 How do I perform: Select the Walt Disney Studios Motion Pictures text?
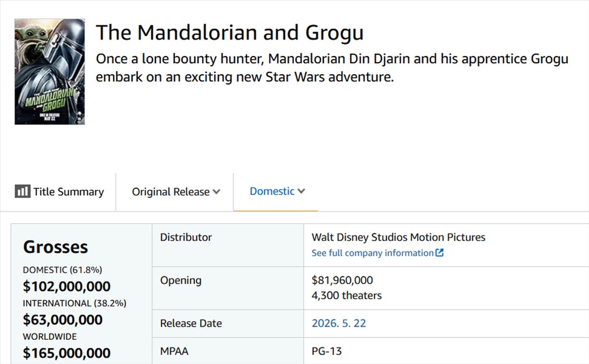tap(398, 237)
